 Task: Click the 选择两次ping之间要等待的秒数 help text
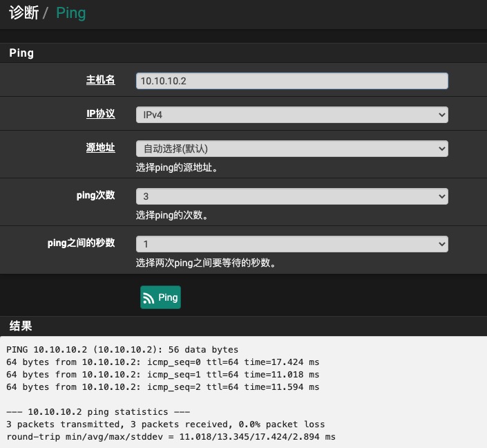pos(206,263)
